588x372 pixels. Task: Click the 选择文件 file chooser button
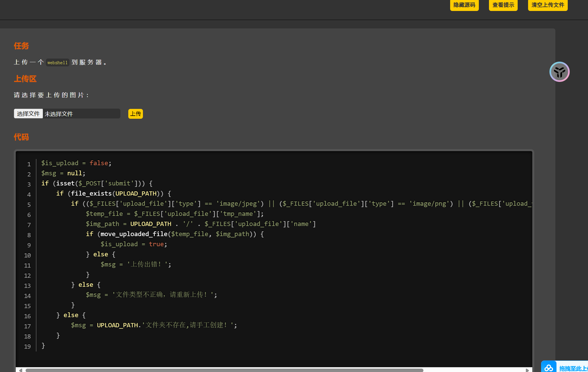pyautogui.click(x=28, y=114)
